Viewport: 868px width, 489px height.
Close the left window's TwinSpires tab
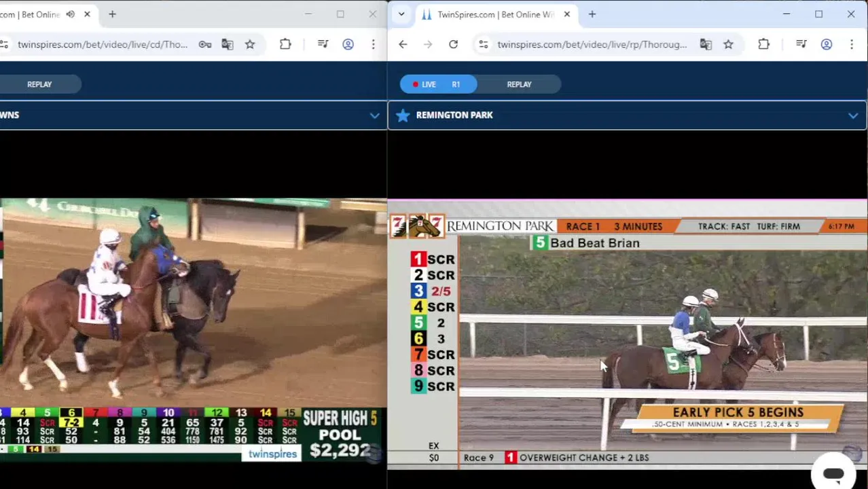point(87,14)
